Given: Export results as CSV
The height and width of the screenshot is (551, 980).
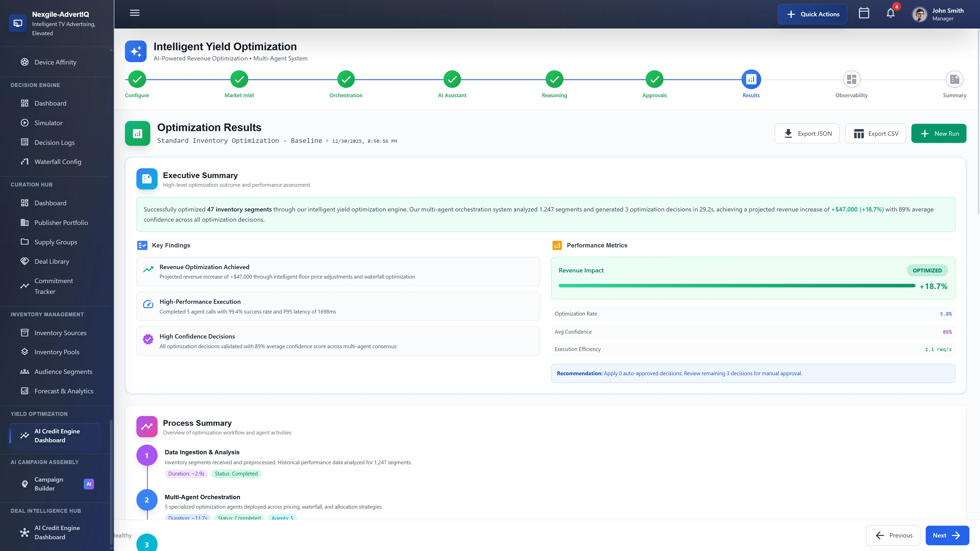Looking at the screenshot, I should tap(875, 133).
